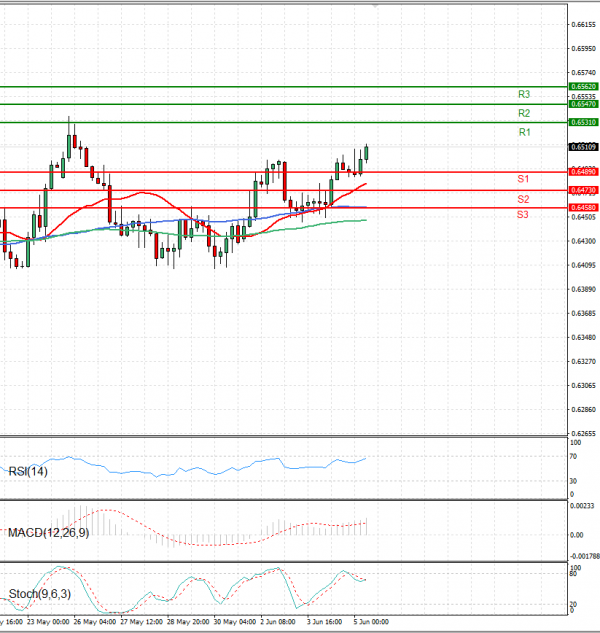Click the 23 May 00:00 time label
The image size is (600, 633).
point(48,622)
